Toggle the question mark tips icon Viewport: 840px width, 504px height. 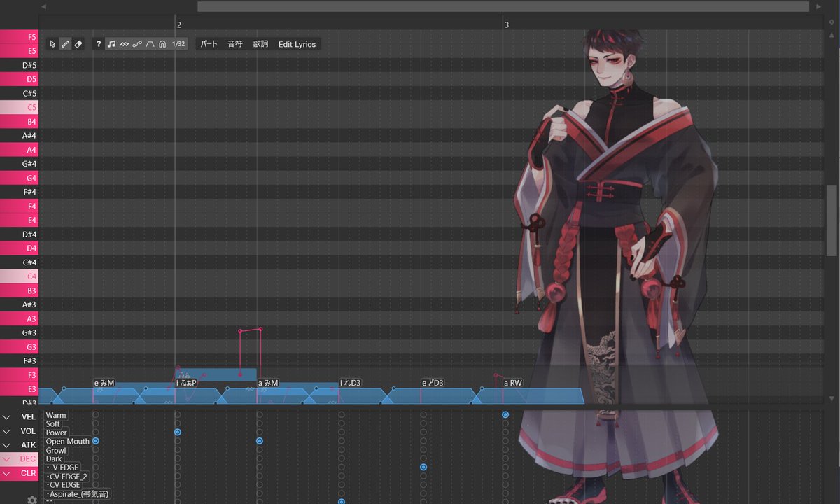tap(99, 44)
